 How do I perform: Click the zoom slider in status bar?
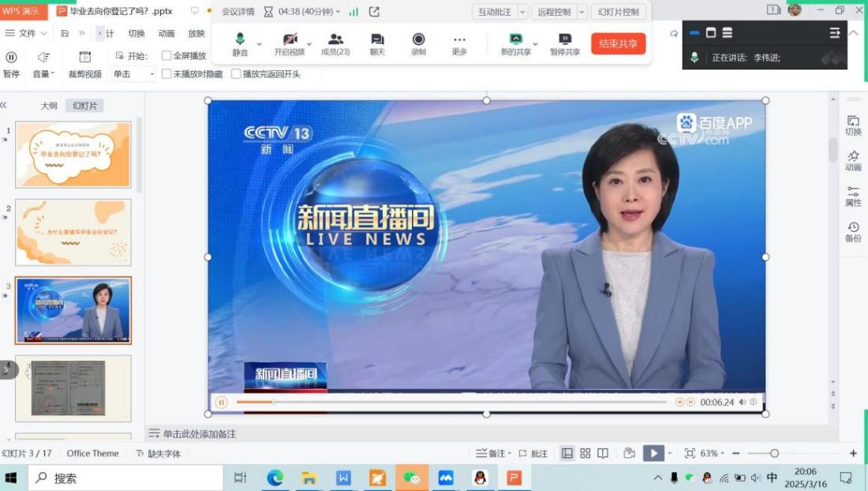coord(774,453)
